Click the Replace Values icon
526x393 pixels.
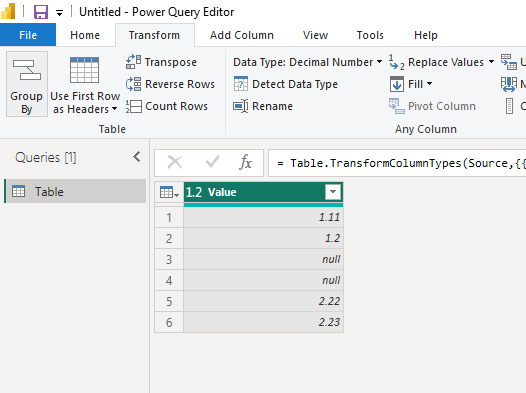pos(397,62)
